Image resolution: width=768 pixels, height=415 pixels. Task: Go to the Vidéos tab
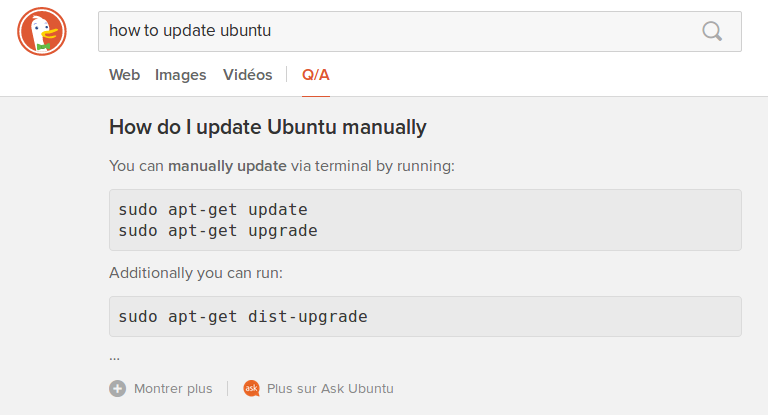(x=247, y=75)
